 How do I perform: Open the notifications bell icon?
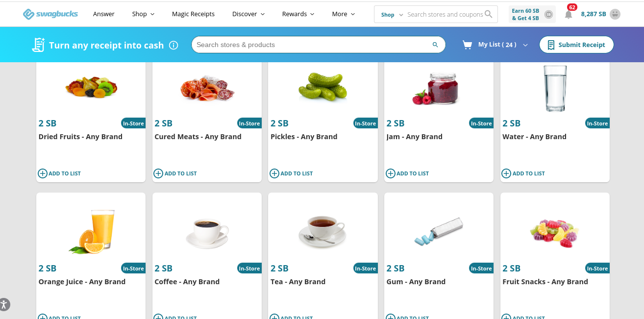[569, 15]
